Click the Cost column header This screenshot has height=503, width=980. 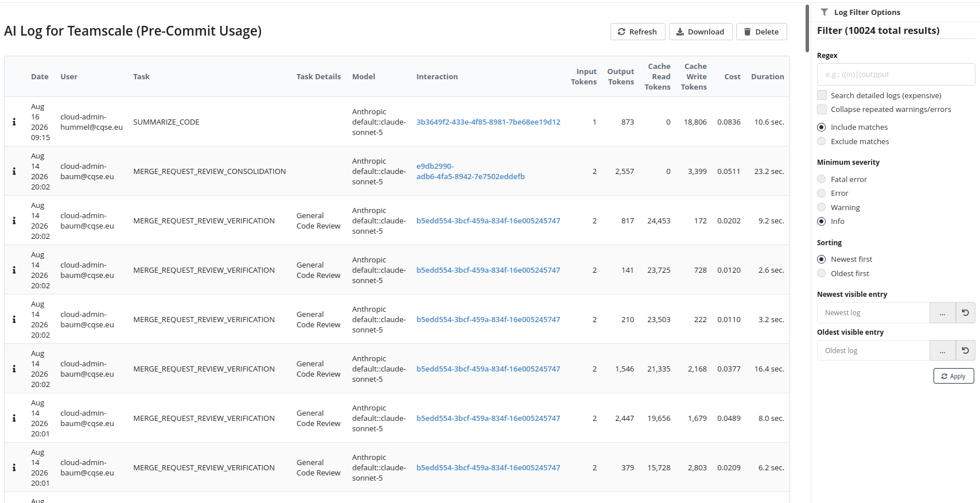tap(733, 76)
